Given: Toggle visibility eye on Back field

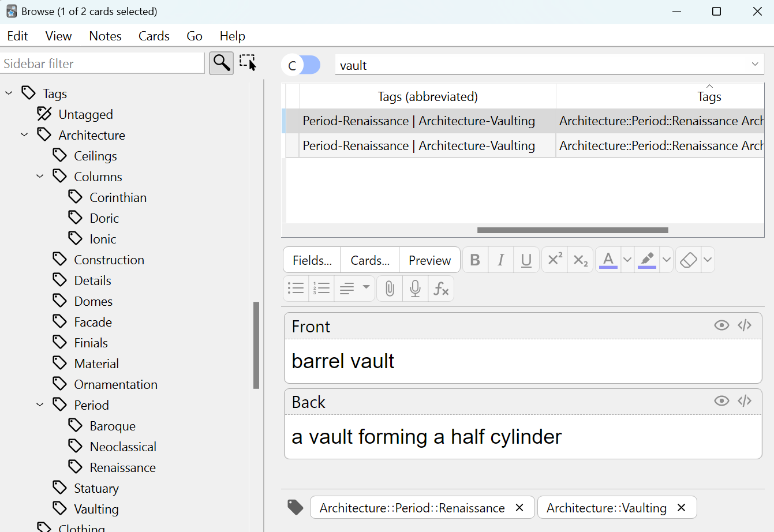Looking at the screenshot, I should tap(721, 401).
